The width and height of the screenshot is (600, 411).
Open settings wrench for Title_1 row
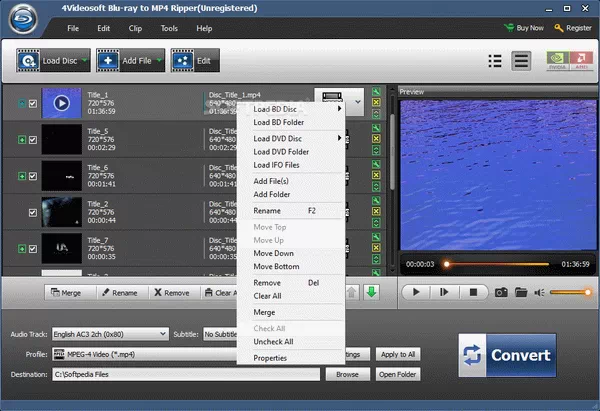coord(376,91)
